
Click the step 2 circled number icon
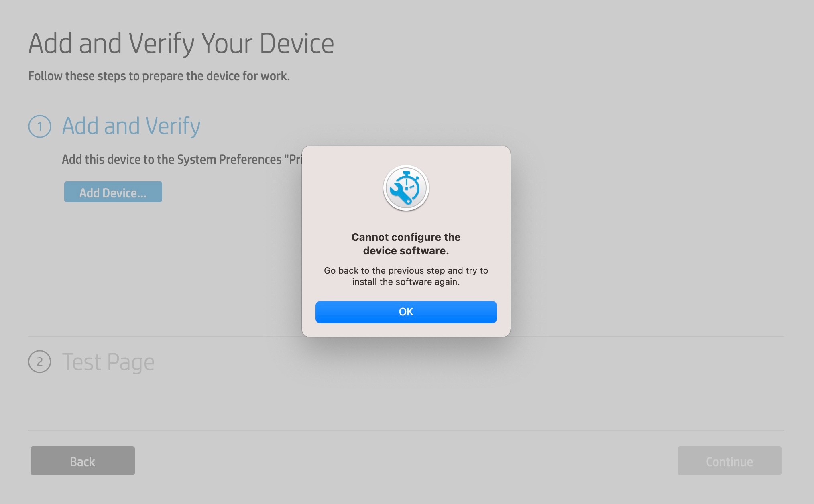[x=40, y=362]
